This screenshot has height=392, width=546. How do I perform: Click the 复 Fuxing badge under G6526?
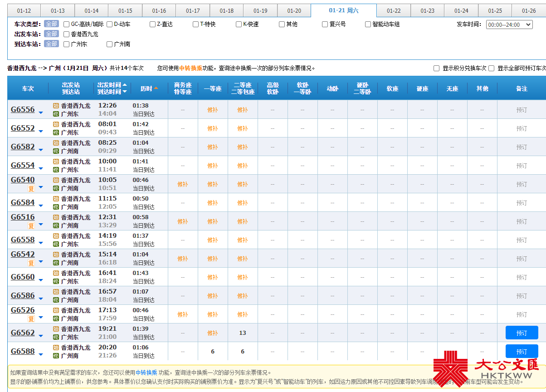[31, 318]
